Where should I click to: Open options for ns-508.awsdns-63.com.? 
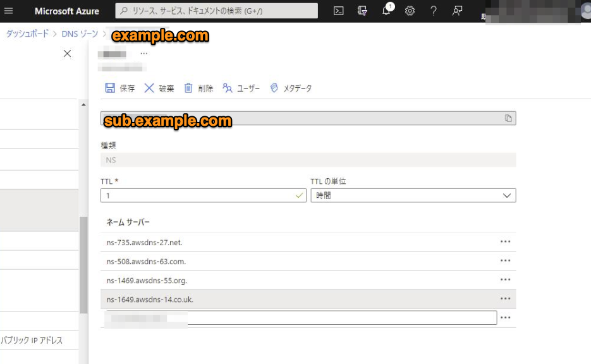pyautogui.click(x=506, y=260)
